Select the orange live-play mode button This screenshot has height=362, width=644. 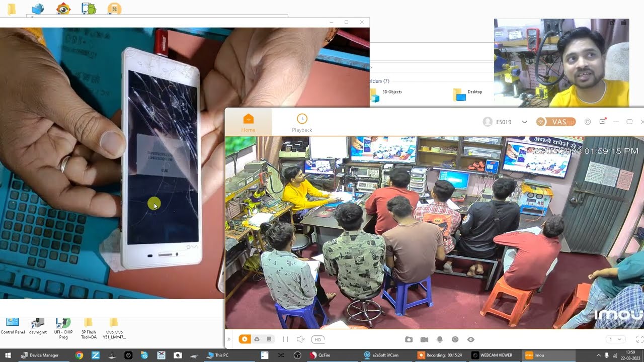[245, 339]
